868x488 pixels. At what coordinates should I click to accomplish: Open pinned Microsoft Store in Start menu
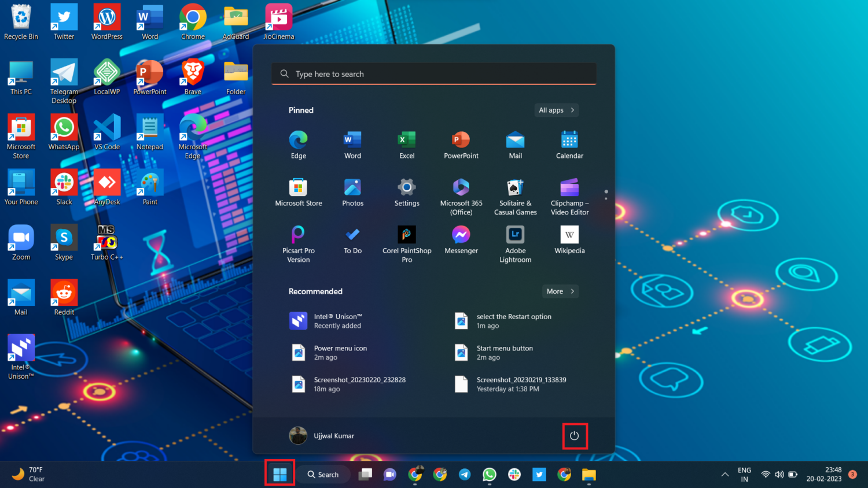click(x=299, y=192)
